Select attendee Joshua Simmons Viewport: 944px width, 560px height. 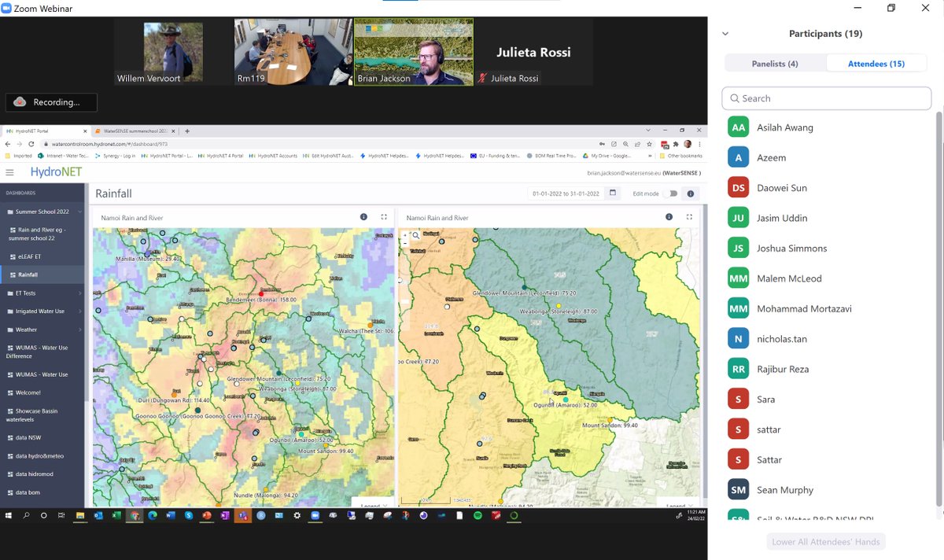(x=826, y=248)
